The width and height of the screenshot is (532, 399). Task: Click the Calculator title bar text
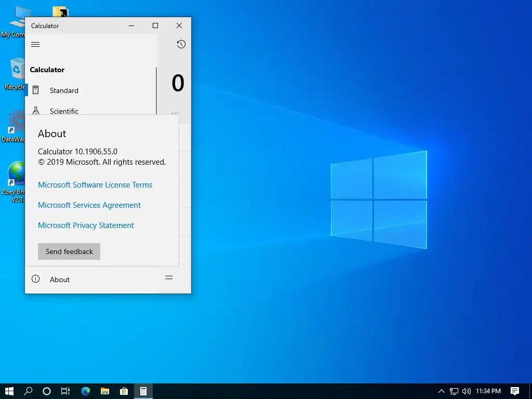(x=45, y=26)
